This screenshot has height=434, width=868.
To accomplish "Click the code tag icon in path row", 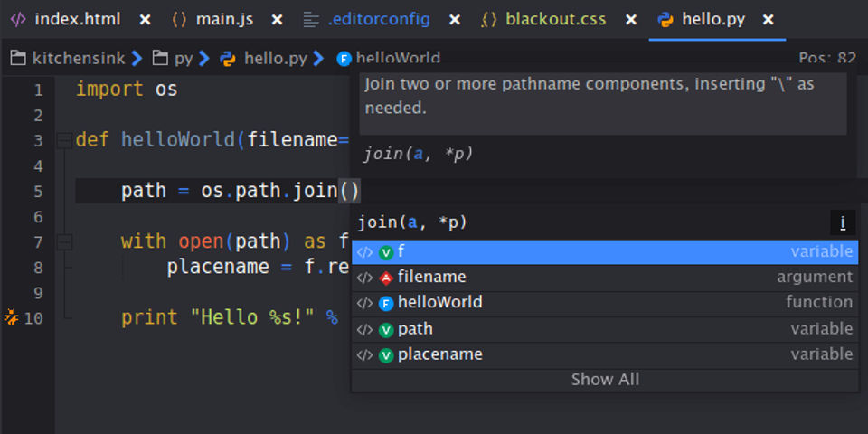I will click(364, 330).
